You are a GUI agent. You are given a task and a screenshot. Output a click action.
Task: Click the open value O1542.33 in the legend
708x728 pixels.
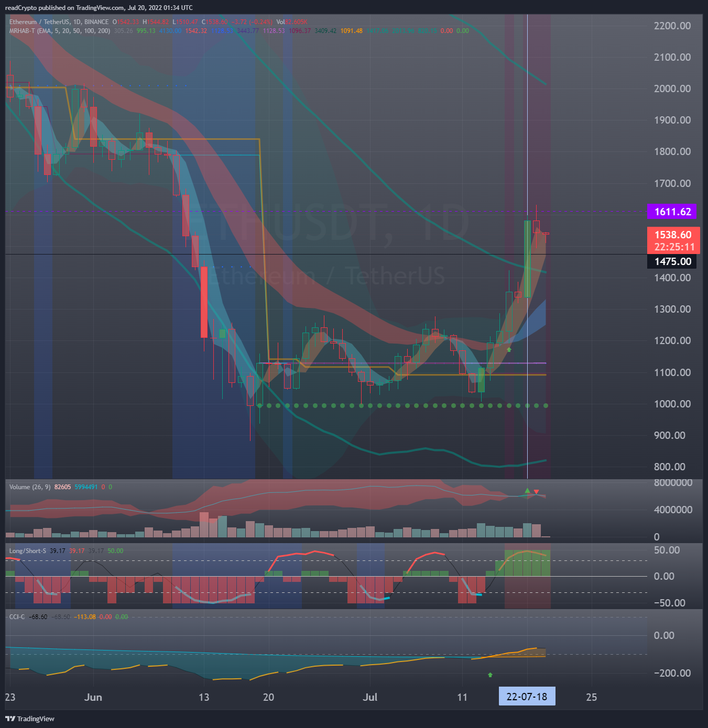click(126, 22)
